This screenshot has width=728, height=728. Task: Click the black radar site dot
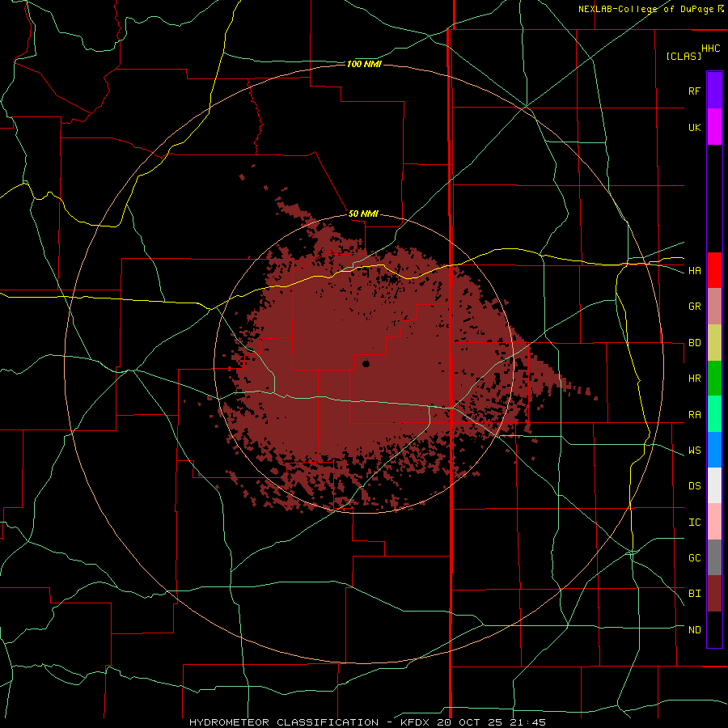(x=366, y=363)
